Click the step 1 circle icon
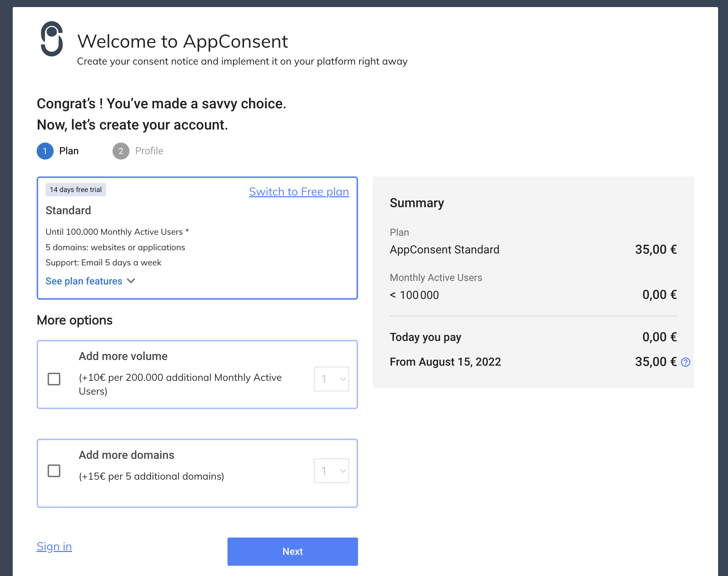This screenshot has width=728, height=576. click(x=45, y=151)
